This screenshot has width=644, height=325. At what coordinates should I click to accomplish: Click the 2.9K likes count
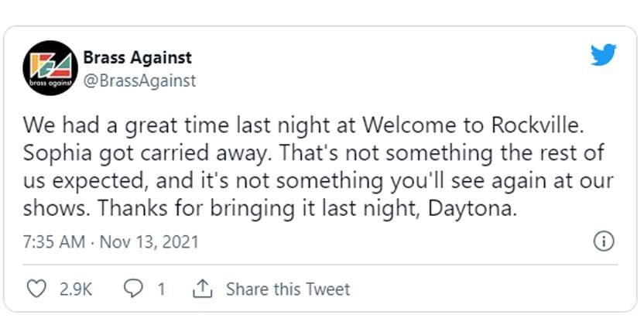tap(76, 289)
